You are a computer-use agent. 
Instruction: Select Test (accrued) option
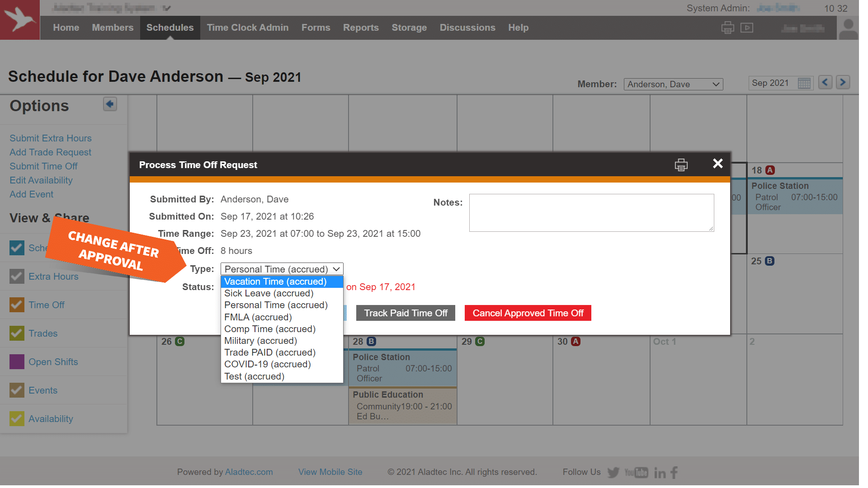(x=282, y=376)
